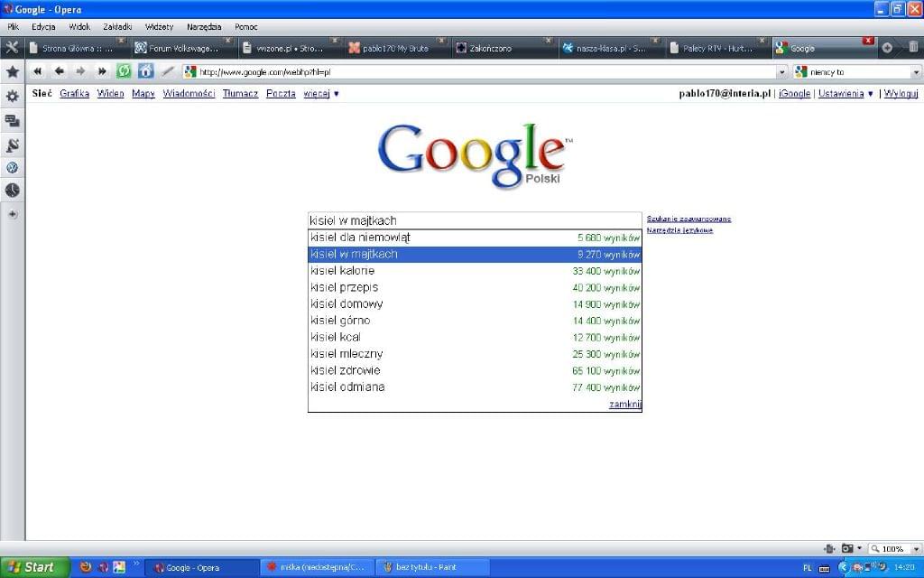Open the Opera panel wrench icon
Image resolution: width=924 pixels, height=578 pixels.
point(12,48)
